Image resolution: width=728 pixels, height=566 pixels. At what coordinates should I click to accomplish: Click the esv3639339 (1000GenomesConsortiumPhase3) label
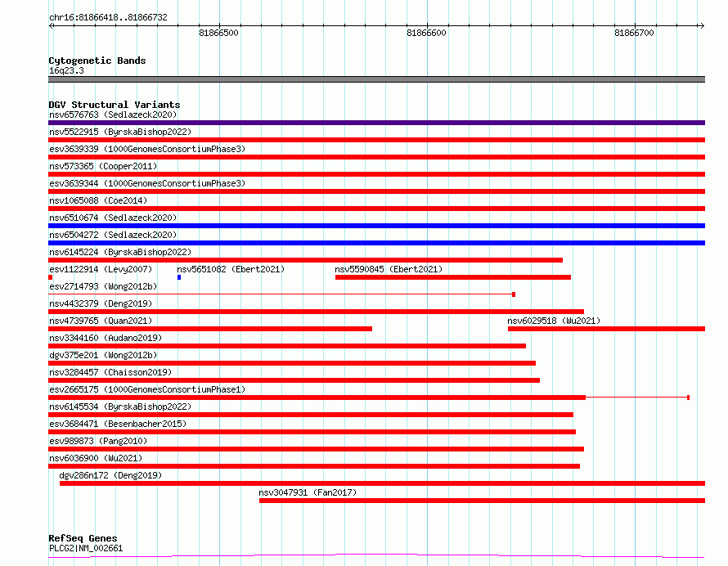pos(147,149)
